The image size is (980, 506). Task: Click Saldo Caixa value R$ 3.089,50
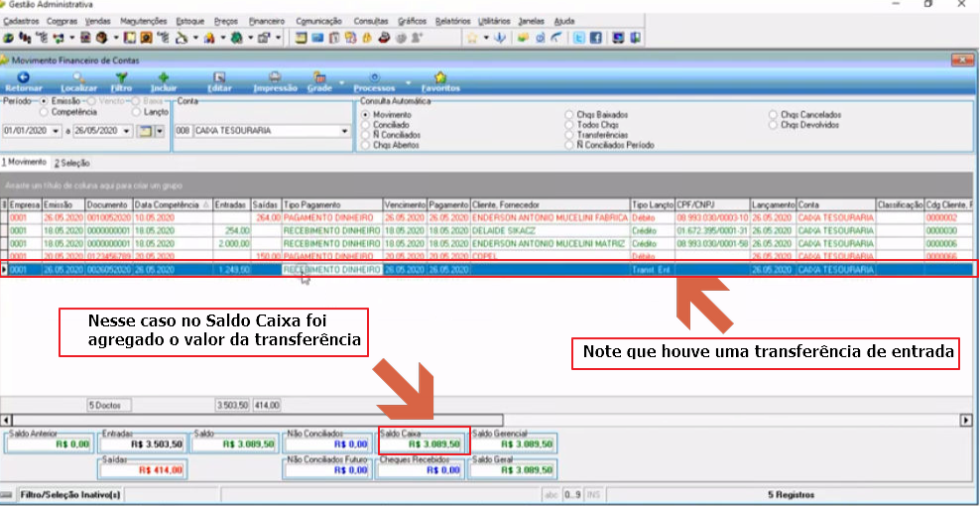click(x=424, y=444)
